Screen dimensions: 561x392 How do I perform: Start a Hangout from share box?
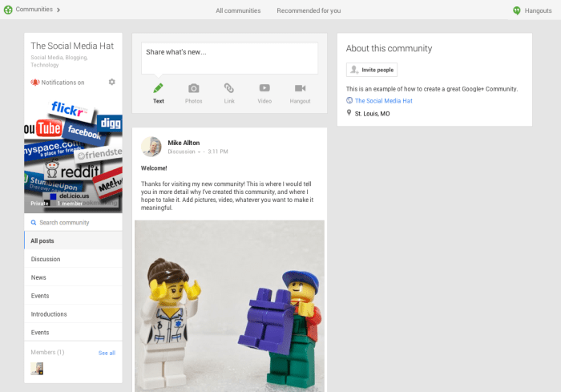tap(300, 88)
